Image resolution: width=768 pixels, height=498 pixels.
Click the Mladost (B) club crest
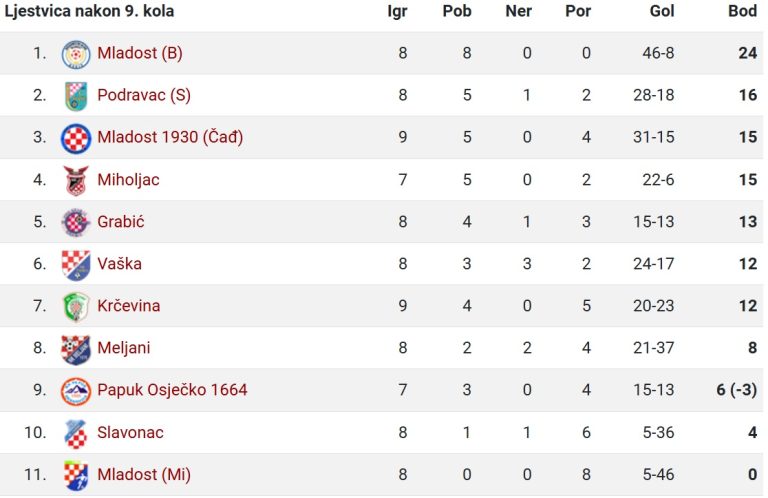pos(76,54)
